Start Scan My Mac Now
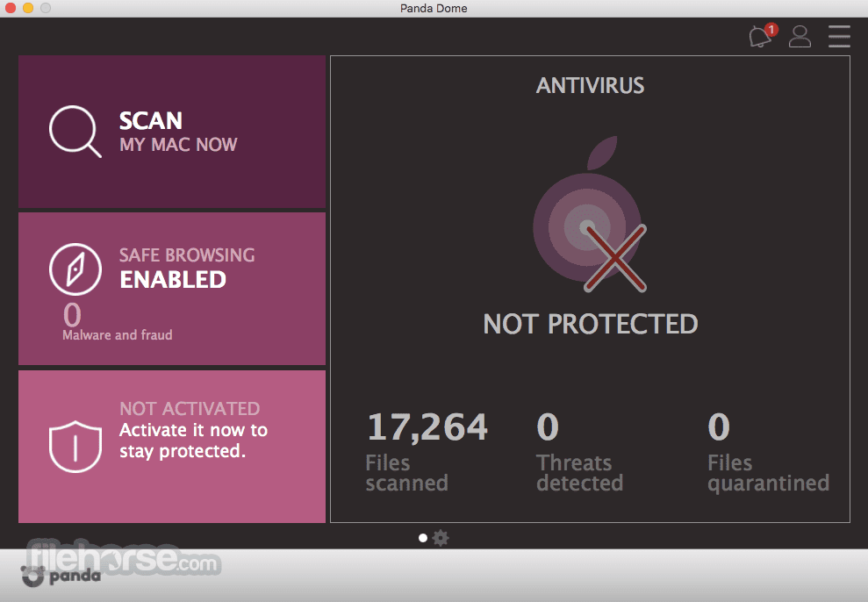Screen dimensions: 868x602 tap(172, 132)
